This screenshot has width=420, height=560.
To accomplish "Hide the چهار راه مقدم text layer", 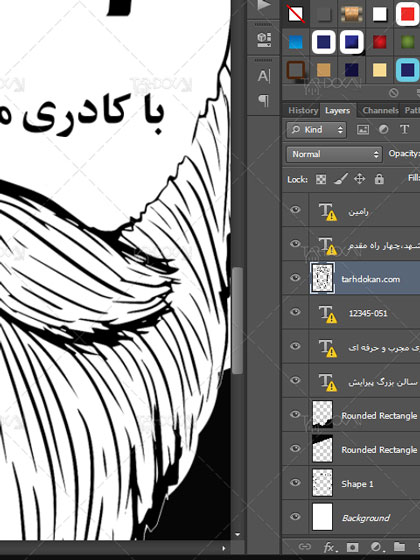I will pyautogui.click(x=295, y=244).
